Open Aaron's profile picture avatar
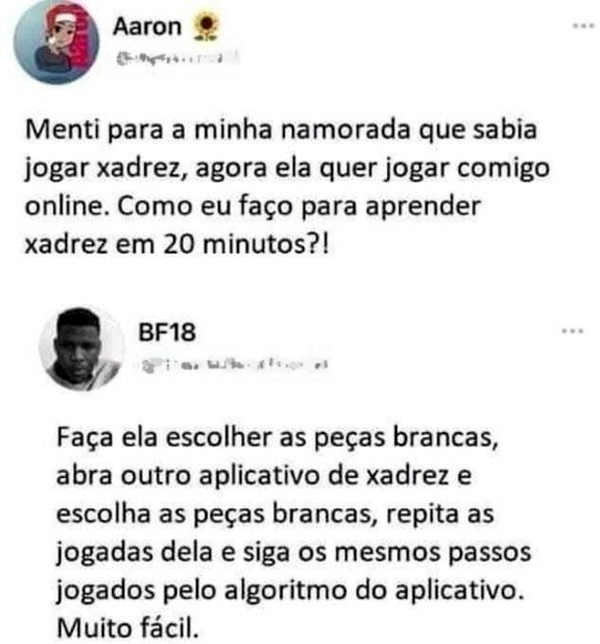The height and width of the screenshot is (644, 600). [56, 41]
